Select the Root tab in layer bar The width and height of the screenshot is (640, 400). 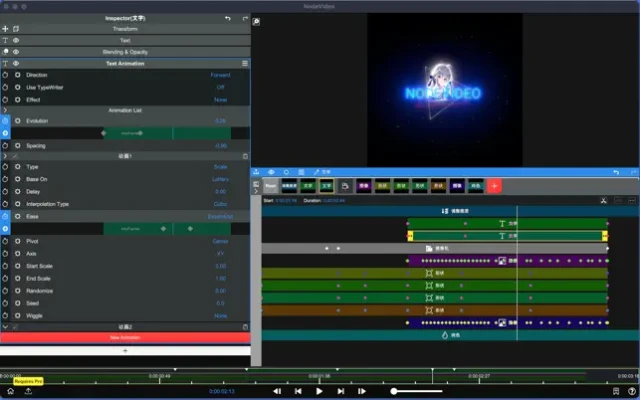tap(271, 186)
